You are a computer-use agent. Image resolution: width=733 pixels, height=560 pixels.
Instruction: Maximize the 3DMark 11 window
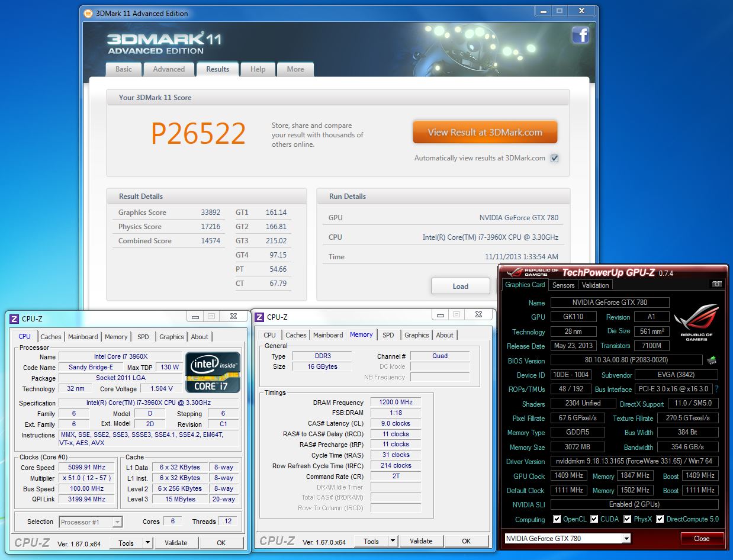[559, 11]
